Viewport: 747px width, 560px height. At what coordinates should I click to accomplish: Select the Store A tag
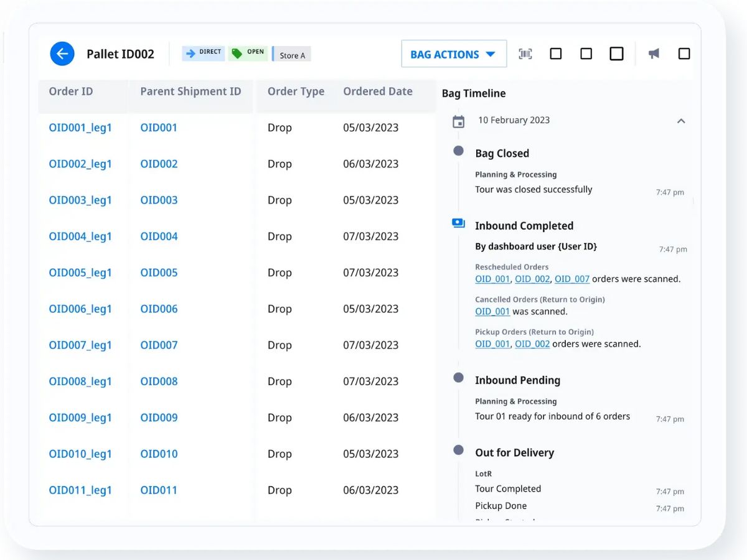[292, 55]
